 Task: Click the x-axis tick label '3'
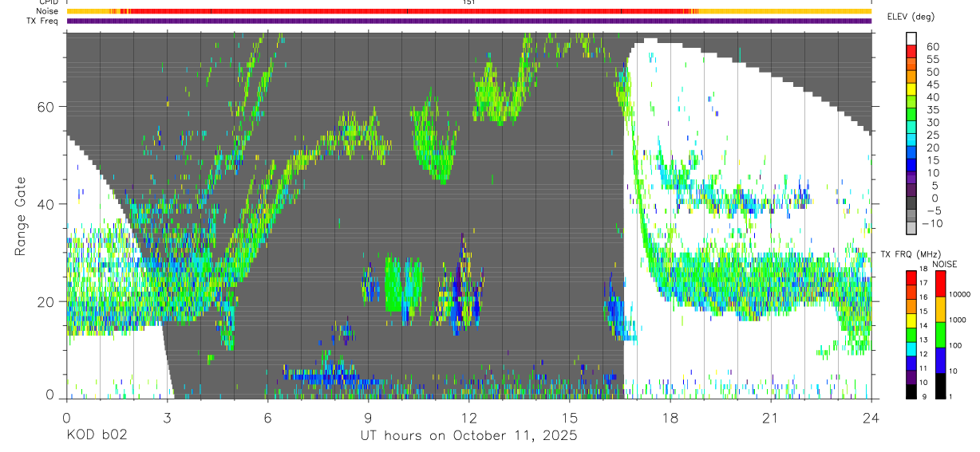167,418
